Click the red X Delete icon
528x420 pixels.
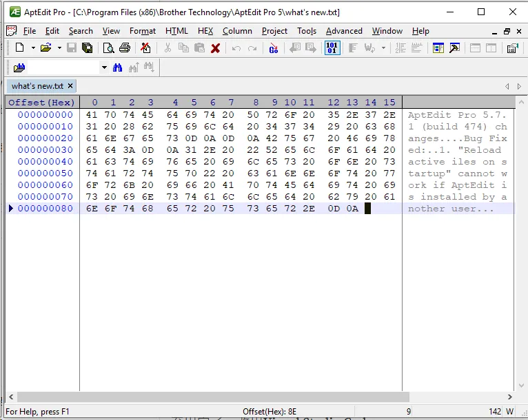(216, 48)
